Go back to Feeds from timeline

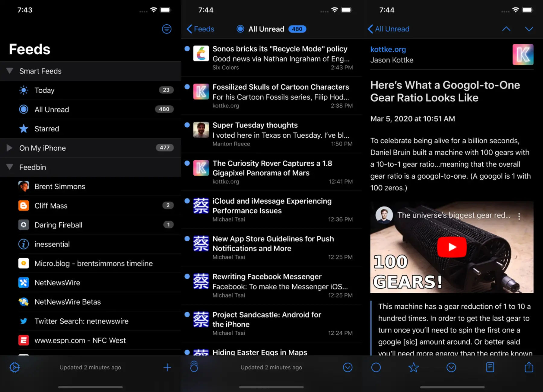click(200, 29)
